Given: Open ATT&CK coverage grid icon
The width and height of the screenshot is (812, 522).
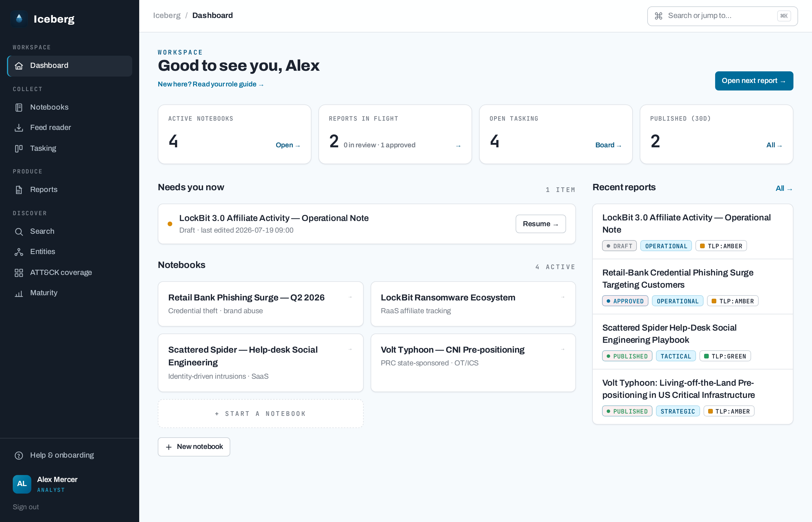Looking at the screenshot, I should pos(19,273).
